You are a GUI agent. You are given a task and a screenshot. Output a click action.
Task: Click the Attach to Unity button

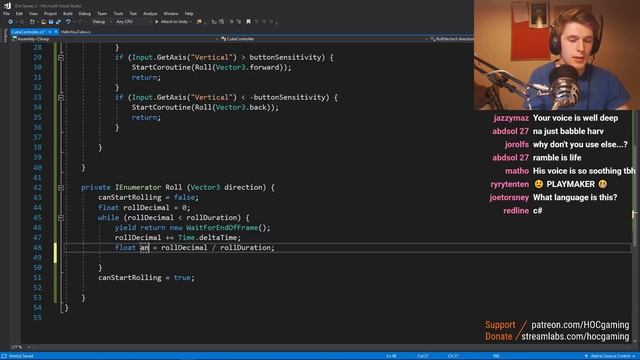click(x=171, y=22)
